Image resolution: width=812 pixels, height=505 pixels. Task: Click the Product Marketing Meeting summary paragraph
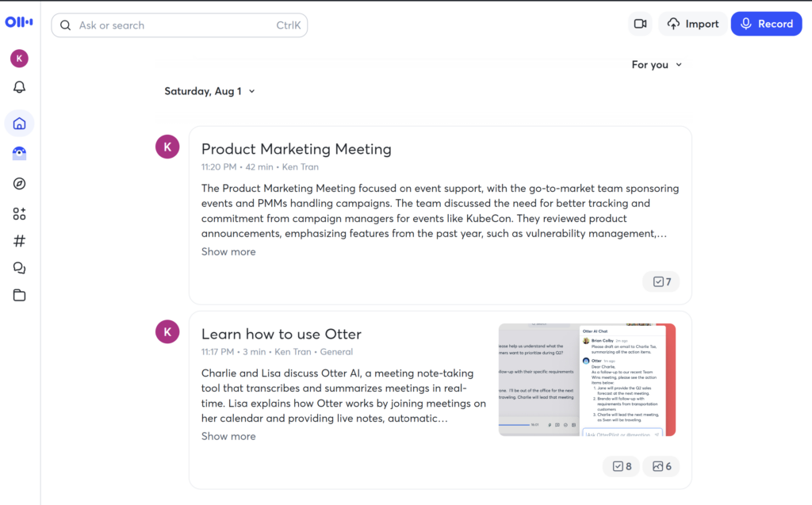click(x=440, y=211)
